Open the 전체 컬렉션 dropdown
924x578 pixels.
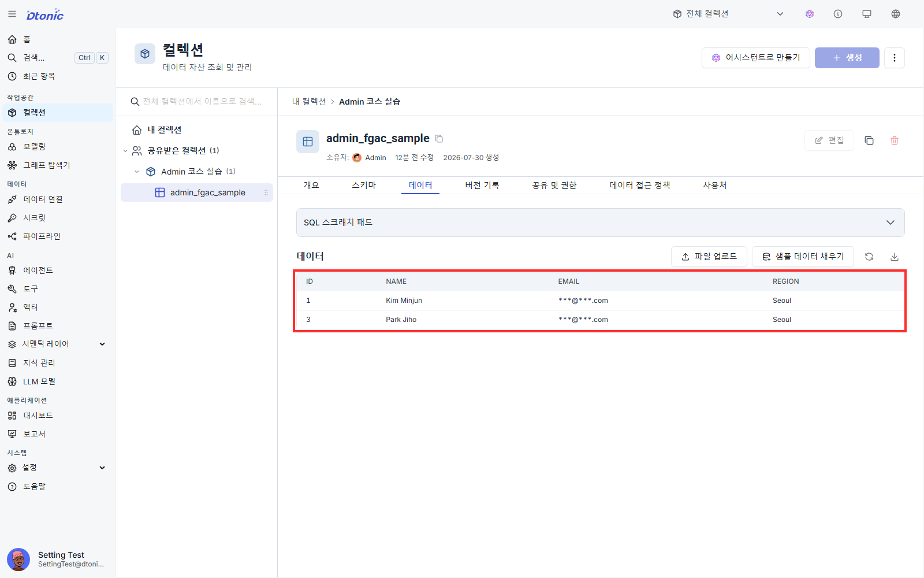coord(728,14)
